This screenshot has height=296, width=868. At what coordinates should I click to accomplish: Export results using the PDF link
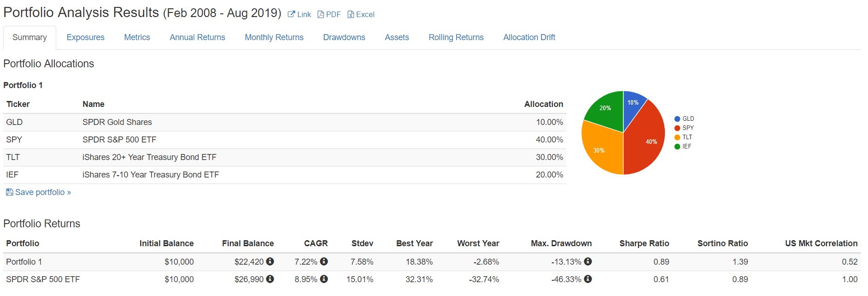(x=329, y=14)
